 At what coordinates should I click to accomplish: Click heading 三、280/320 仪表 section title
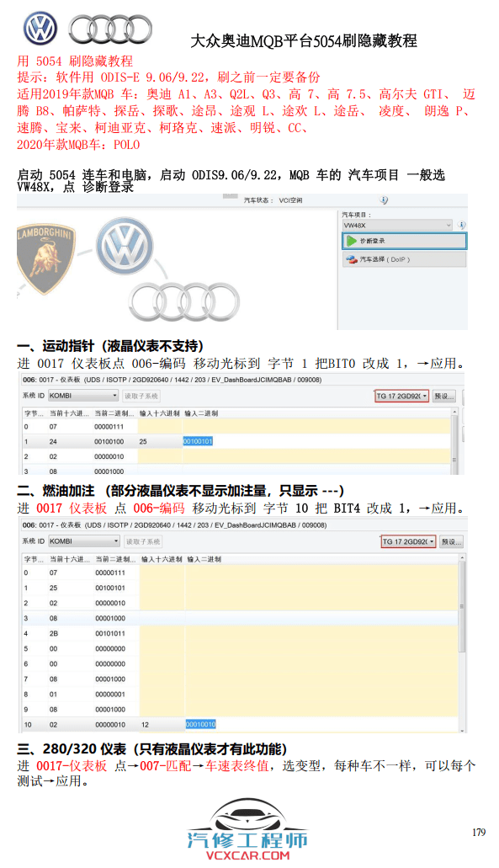152,749
